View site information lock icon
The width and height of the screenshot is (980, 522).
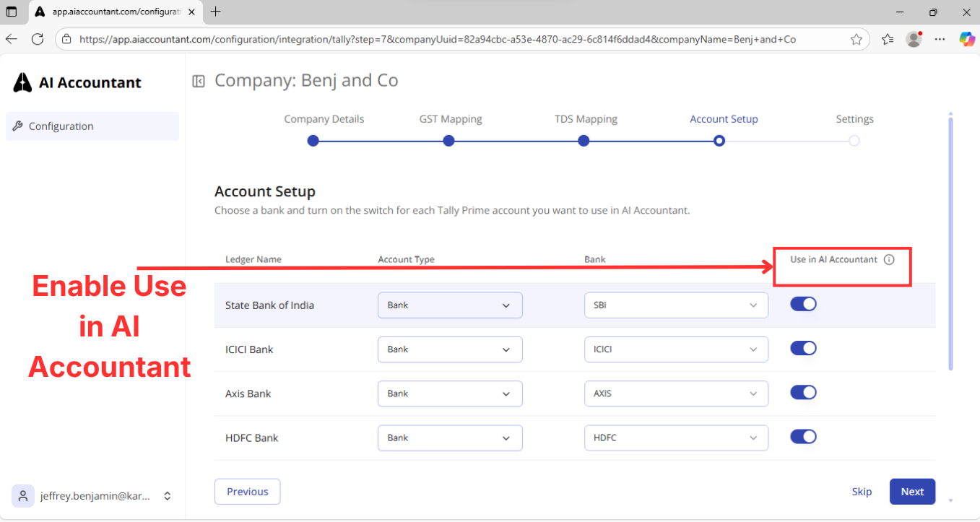pyautogui.click(x=66, y=40)
